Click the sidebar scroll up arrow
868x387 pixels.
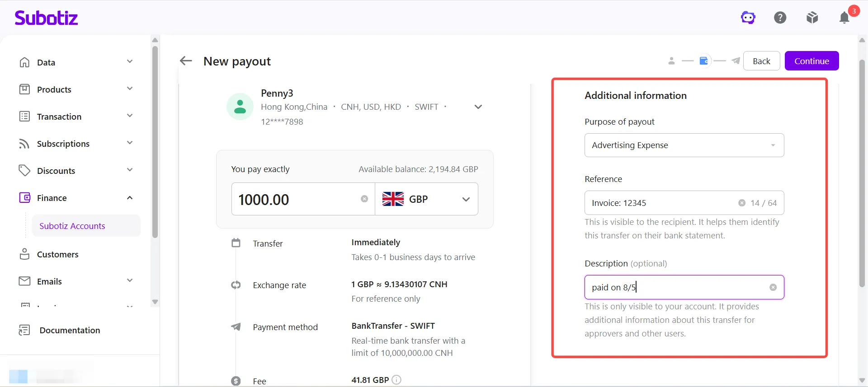coord(155,40)
